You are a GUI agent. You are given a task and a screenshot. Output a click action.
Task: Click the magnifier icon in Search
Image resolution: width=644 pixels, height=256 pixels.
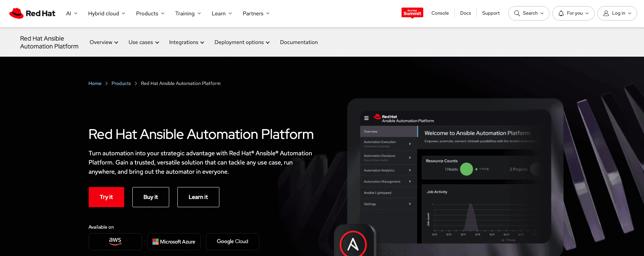[517, 13]
